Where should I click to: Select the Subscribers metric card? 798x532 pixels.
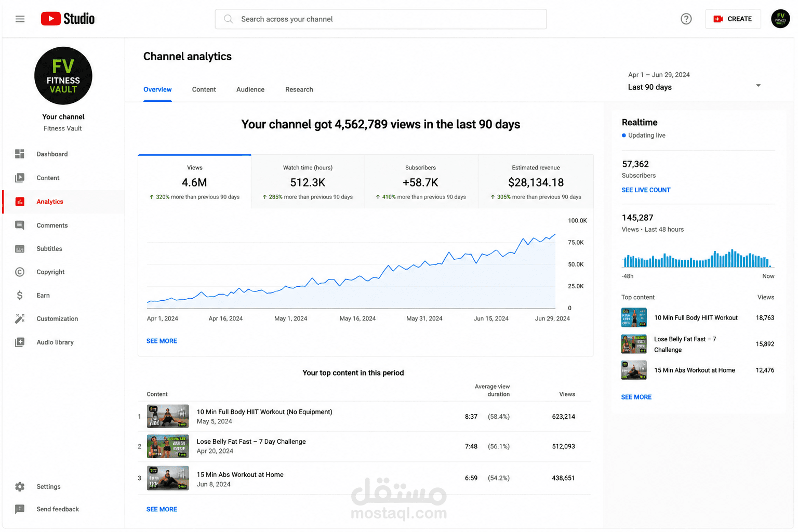pyautogui.click(x=421, y=182)
